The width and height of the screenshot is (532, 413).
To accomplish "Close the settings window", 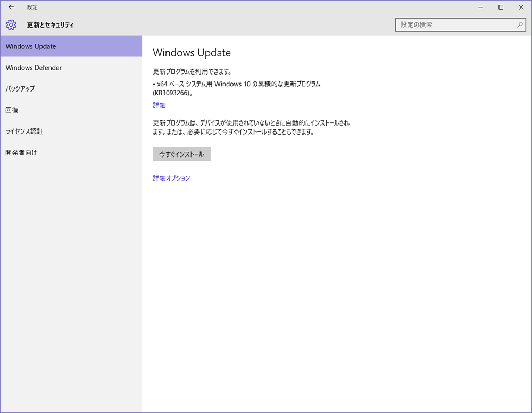I will [x=521, y=7].
